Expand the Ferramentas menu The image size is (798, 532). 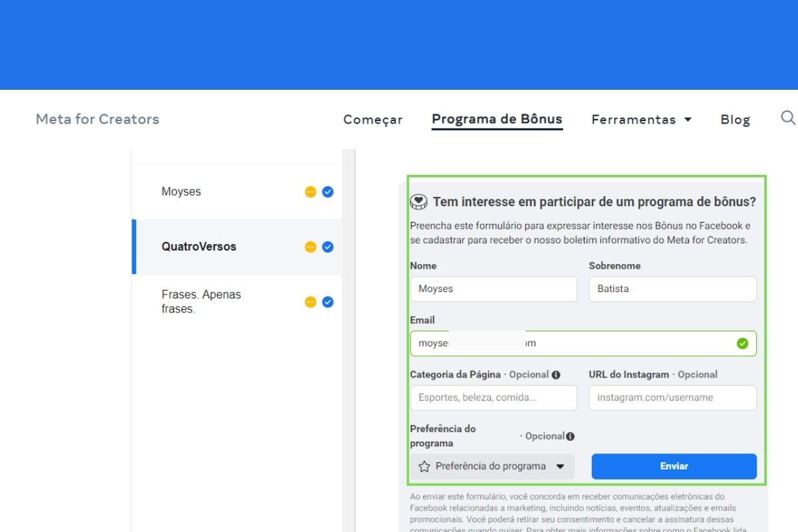[642, 120]
